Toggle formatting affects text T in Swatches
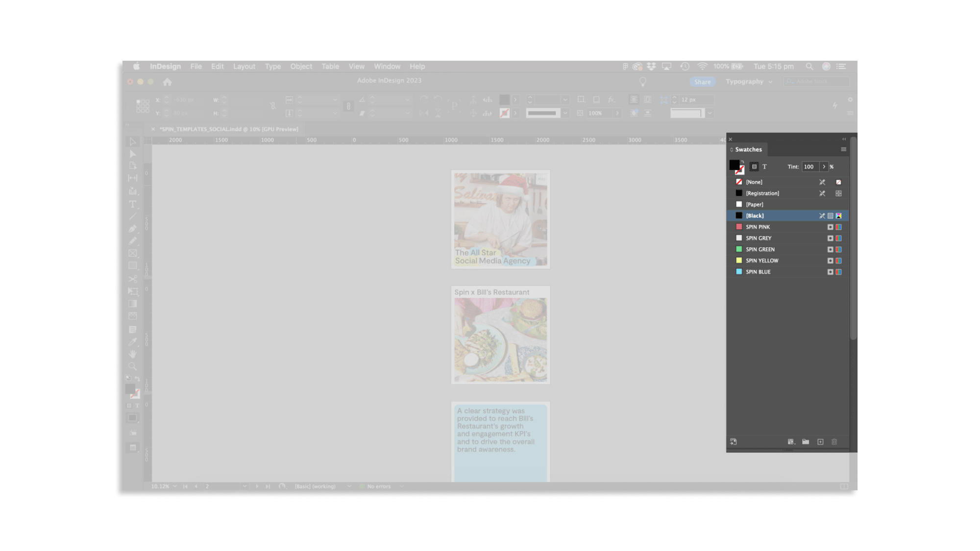Screen dimensions: 980x551 764,167
